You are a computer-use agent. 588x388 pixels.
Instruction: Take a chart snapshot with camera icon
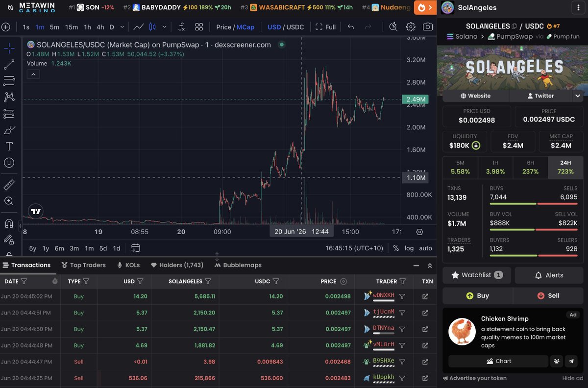point(428,27)
